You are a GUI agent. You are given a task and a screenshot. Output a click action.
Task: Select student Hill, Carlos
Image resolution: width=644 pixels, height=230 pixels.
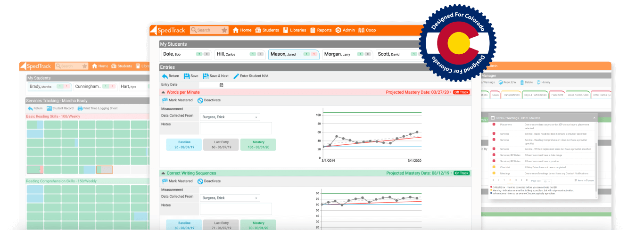click(240, 54)
